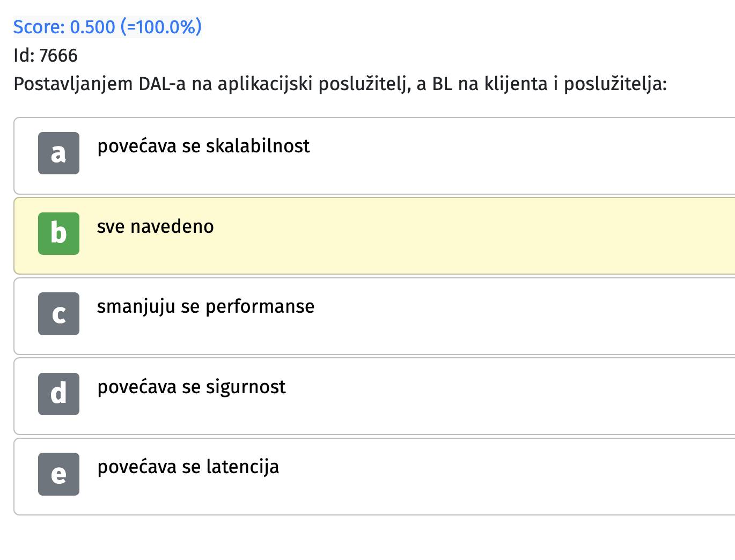
Task: Click the green letter 'b' badge
Action: click(x=58, y=233)
